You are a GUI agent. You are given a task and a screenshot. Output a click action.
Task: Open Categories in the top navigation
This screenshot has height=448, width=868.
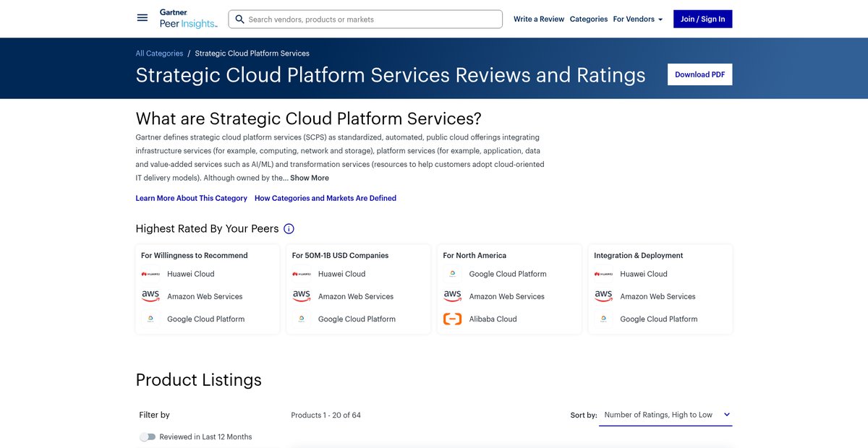coord(589,20)
